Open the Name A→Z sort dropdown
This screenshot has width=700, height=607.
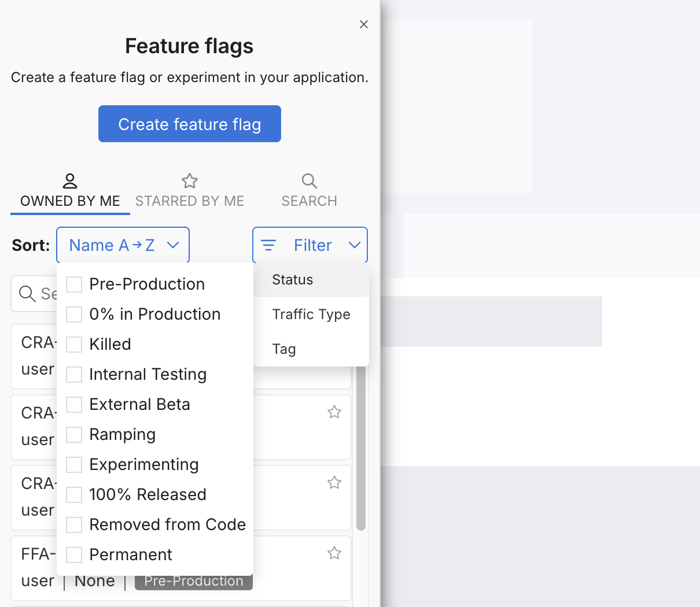[x=123, y=245]
